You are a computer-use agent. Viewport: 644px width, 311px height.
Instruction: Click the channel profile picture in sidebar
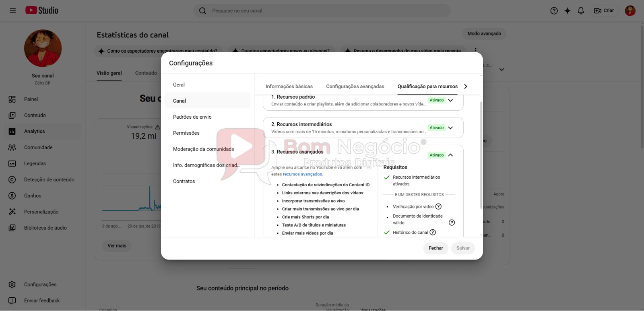(43, 48)
